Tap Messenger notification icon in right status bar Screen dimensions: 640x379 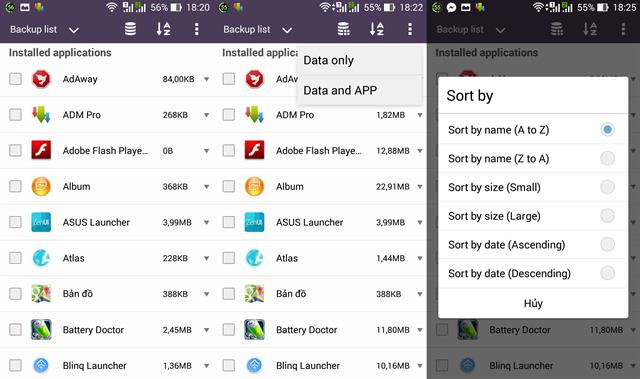point(451,7)
